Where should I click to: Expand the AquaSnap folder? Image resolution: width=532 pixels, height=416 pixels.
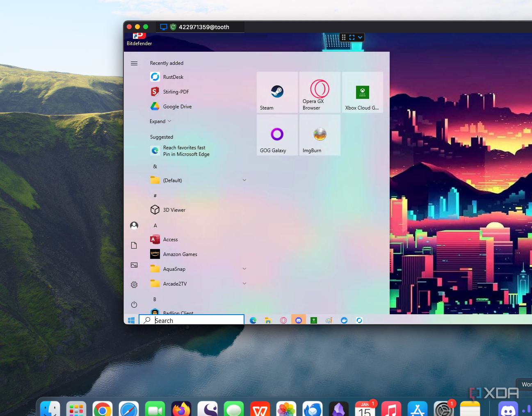(x=199, y=269)
